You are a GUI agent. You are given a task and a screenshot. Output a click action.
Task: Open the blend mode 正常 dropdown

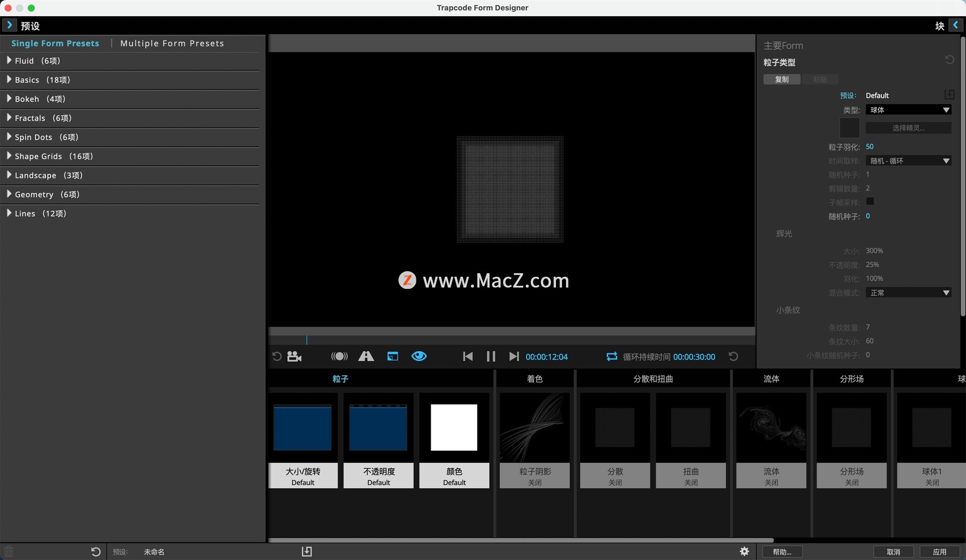point(908,293)
